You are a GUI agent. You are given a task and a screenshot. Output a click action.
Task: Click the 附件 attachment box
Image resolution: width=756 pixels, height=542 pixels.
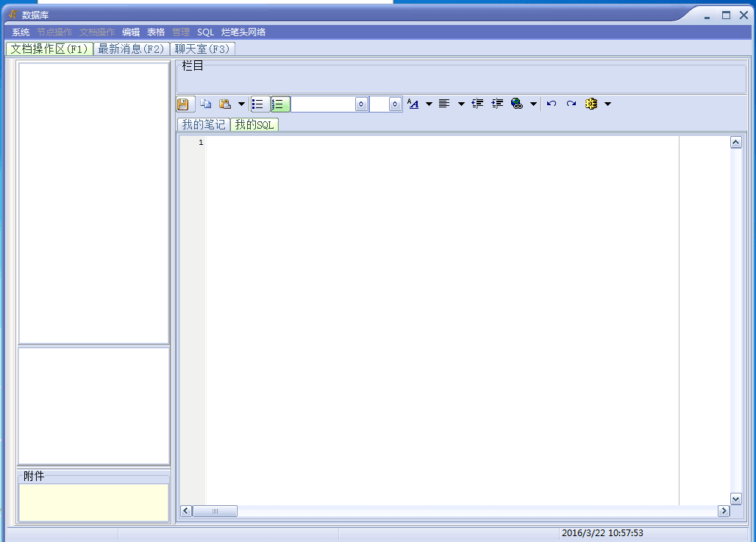coord(93,502)
